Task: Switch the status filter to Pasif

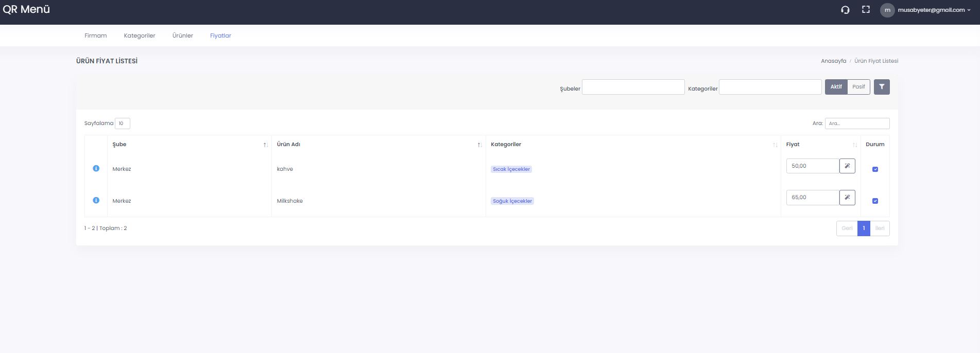Action: (x=858, y=87)
